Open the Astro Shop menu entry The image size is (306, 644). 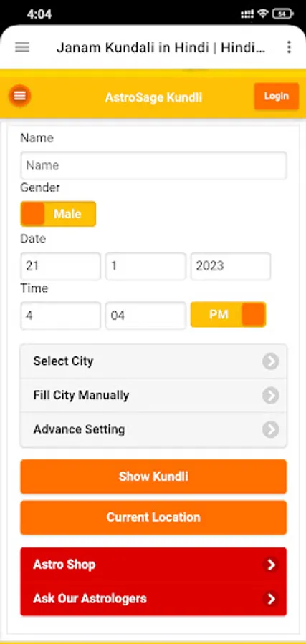pyautogui.click(x=153, y=565)
